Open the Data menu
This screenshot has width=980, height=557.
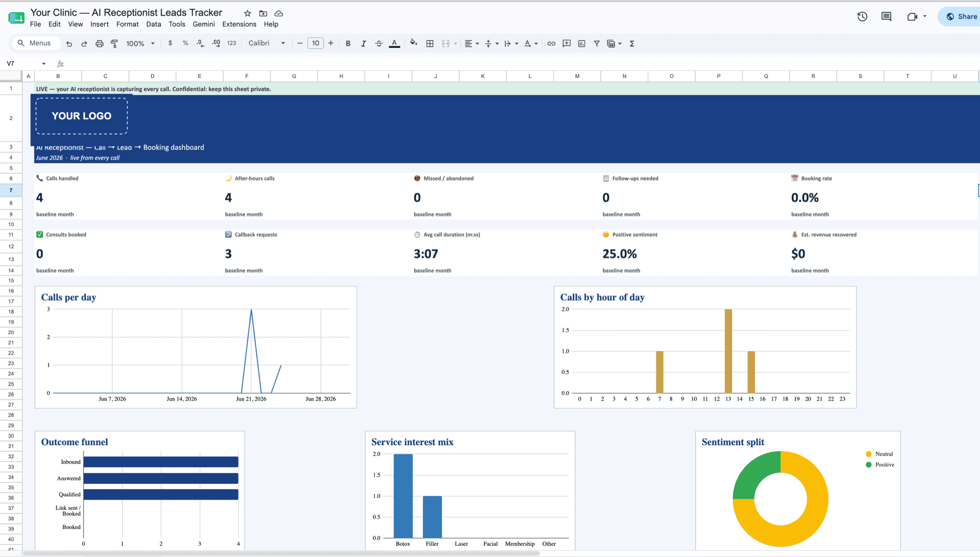(x=153, y=24)
